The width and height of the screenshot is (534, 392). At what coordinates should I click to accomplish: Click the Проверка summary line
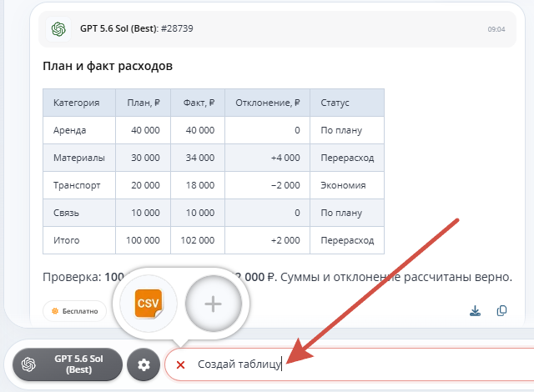[277, 277]
